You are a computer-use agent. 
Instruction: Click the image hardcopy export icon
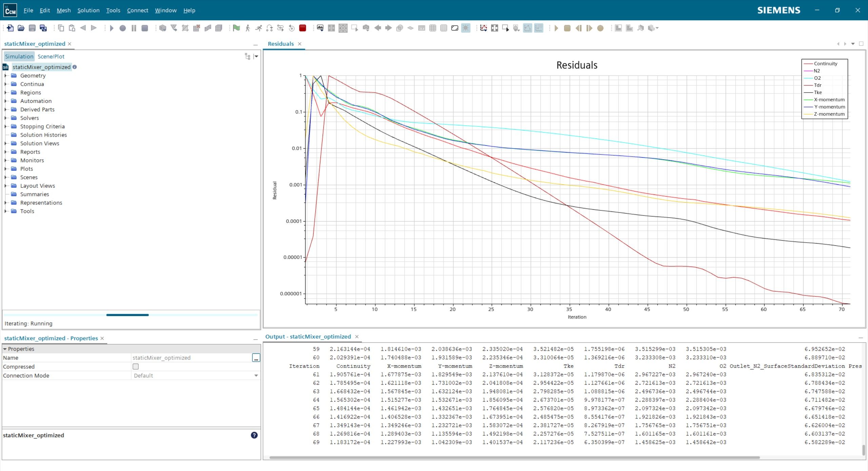point(320,28)
